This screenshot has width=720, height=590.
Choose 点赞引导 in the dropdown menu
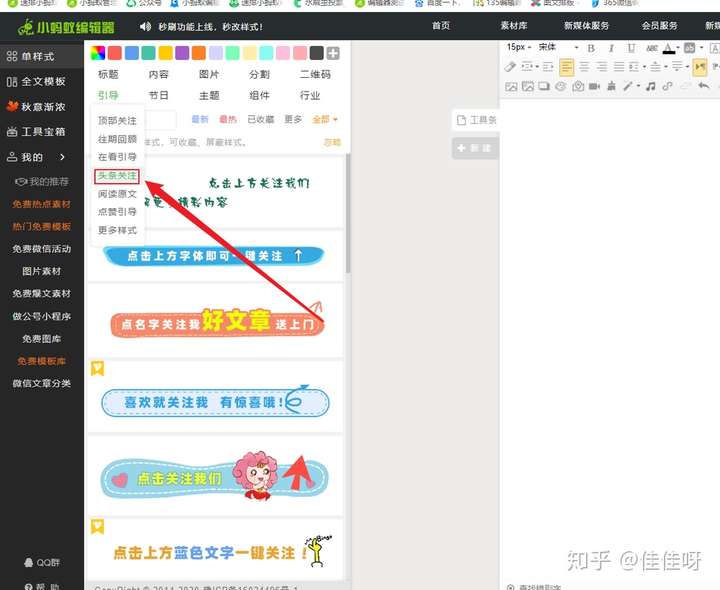(117, 212)
